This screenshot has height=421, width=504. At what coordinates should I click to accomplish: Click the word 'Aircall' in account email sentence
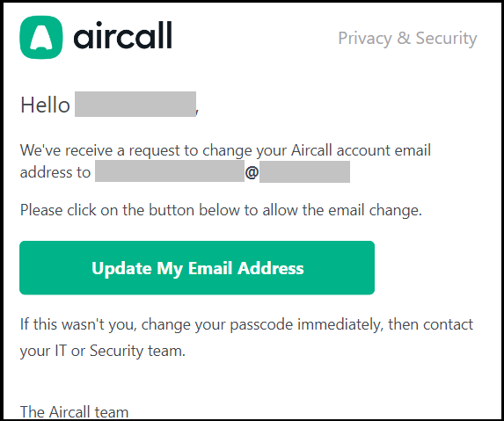pos(311,150)
